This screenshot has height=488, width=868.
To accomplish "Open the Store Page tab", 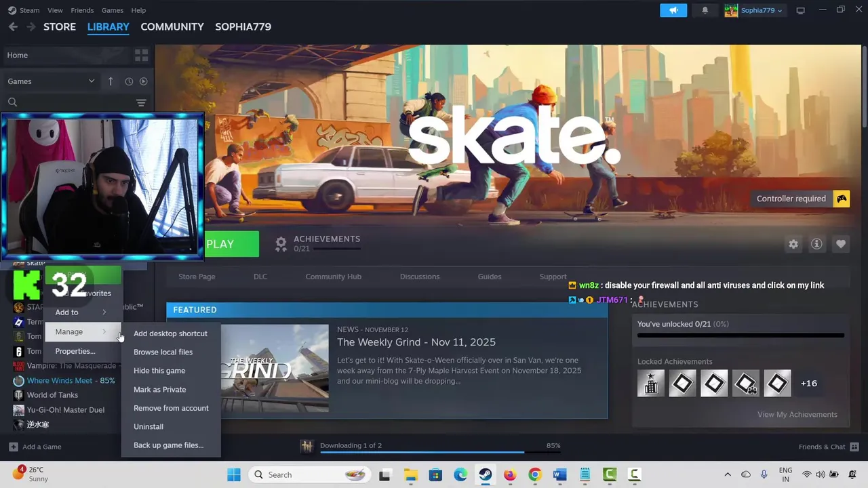I will pos(197,277).
